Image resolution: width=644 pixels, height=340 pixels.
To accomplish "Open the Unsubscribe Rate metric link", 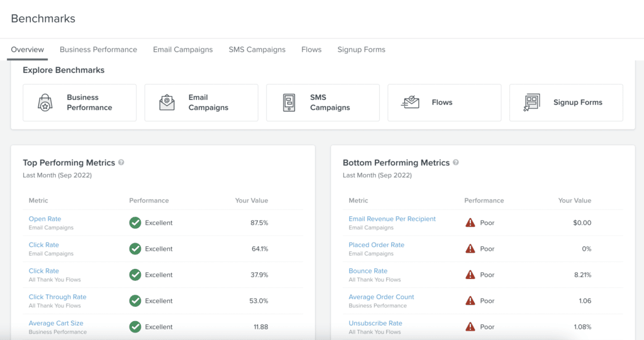I will [x=375, y=323].
